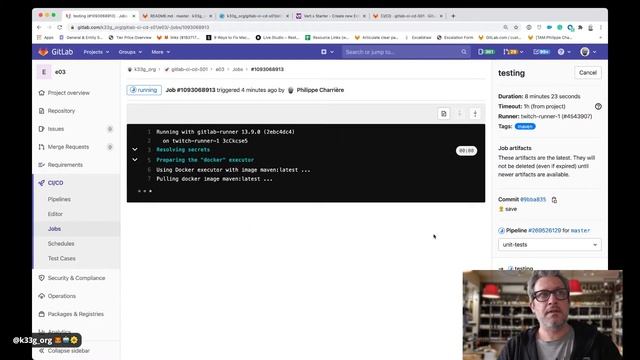Open Editor under CI/CD
Viewport: 640px width, 360px height.
[x=55, y=214]
